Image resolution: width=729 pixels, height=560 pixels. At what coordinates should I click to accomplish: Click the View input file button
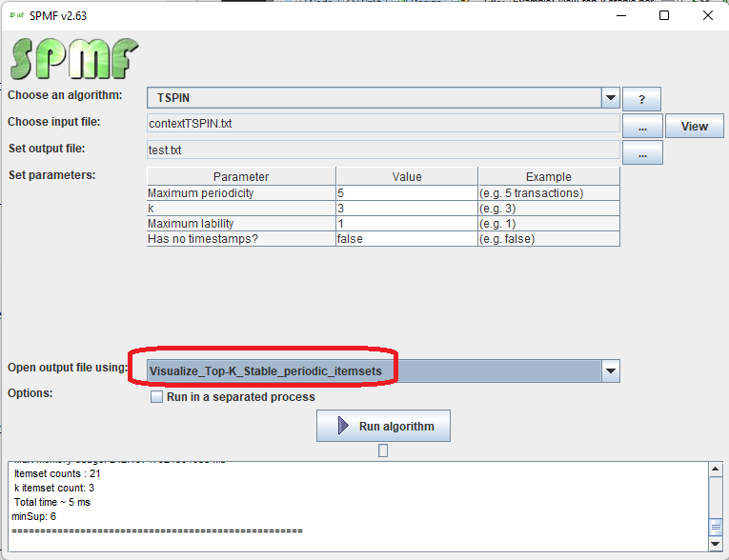pos(694,126)
